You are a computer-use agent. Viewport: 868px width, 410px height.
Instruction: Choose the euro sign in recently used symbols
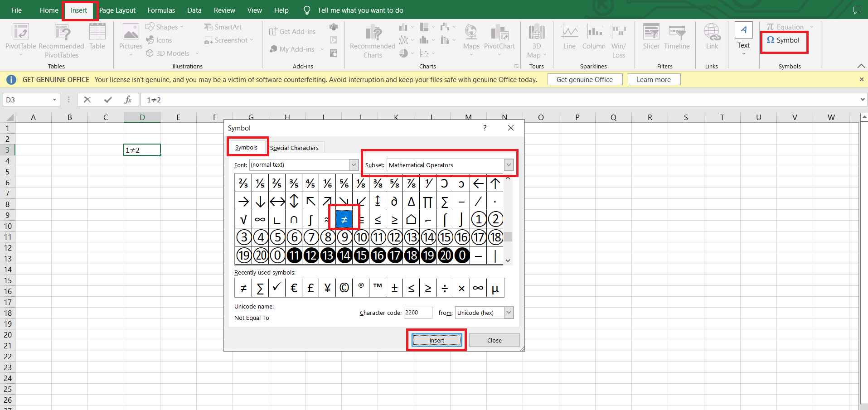294,288
